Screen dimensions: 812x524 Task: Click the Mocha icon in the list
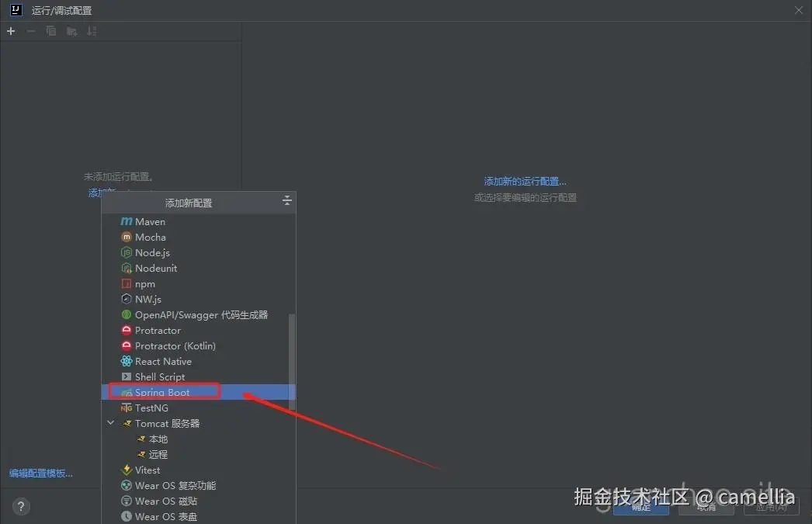click(127, 237)
